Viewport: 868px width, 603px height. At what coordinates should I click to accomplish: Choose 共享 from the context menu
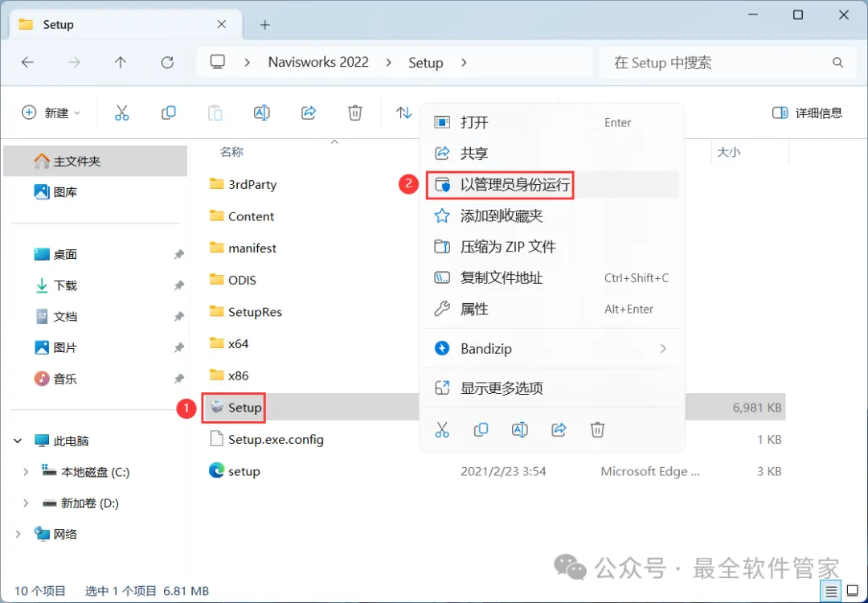(x=552, y=154)
